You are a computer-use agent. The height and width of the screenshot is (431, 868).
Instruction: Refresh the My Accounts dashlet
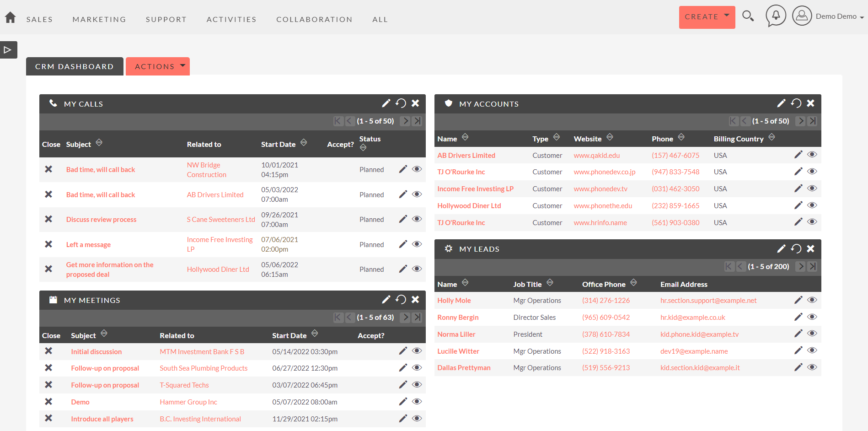click(x=796, y=103)
